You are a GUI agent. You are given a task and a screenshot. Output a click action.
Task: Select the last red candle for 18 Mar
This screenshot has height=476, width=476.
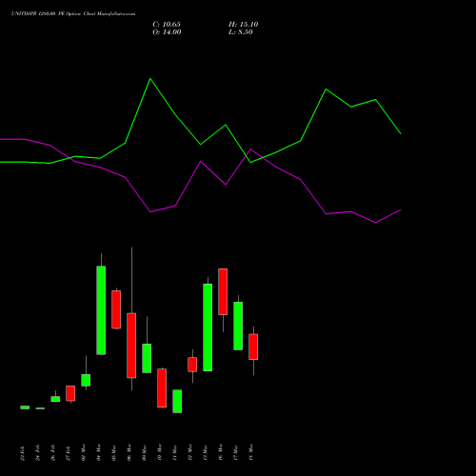(253, 347)
